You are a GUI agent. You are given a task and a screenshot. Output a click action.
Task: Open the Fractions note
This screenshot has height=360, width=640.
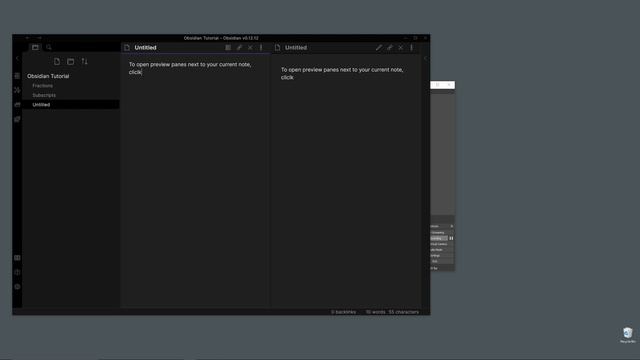click(x=42, y=86)
